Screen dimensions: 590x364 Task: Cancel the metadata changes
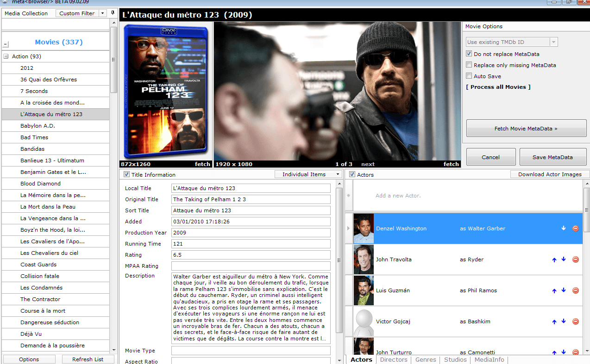490,157
